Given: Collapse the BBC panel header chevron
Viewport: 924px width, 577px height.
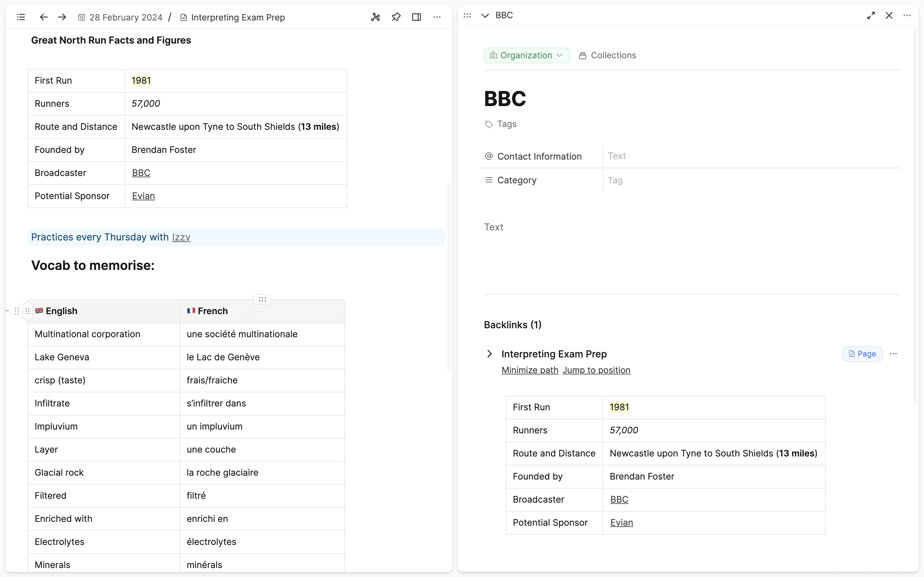Looking at the screenshot, I should tap(485, 16).
